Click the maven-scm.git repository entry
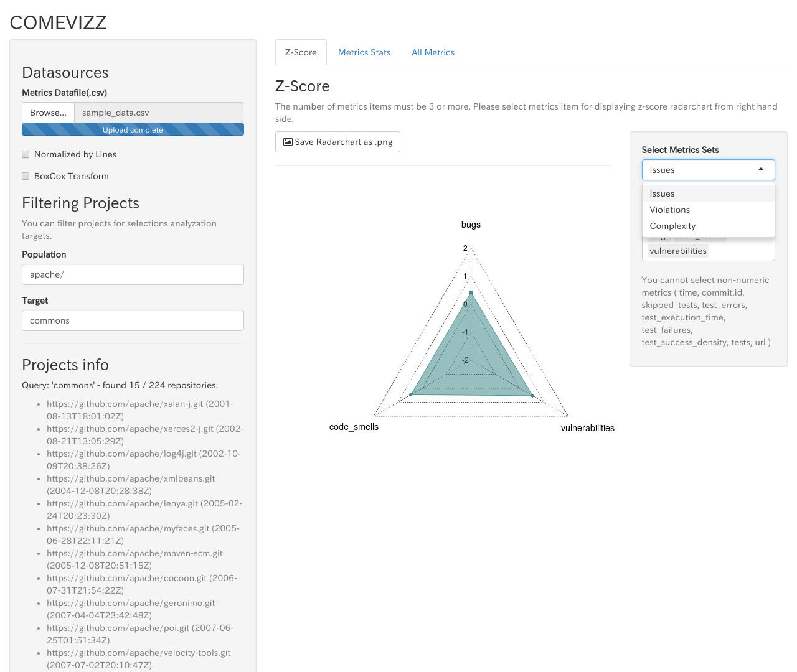 [x=134, y=559]
